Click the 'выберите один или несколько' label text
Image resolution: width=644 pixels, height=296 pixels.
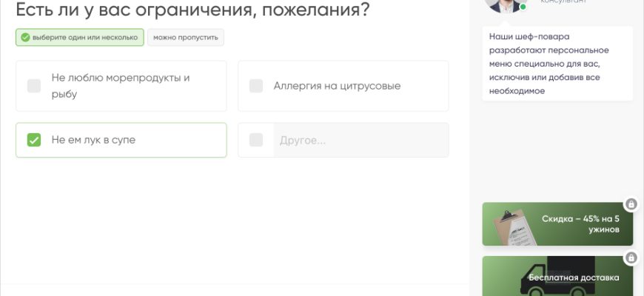(x=84, y=38)
